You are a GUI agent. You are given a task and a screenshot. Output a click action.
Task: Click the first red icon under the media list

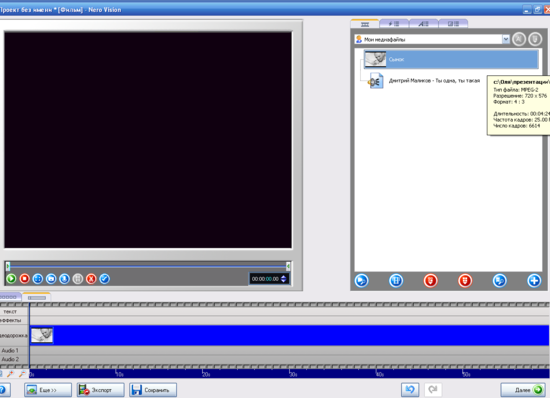[430, 281]
